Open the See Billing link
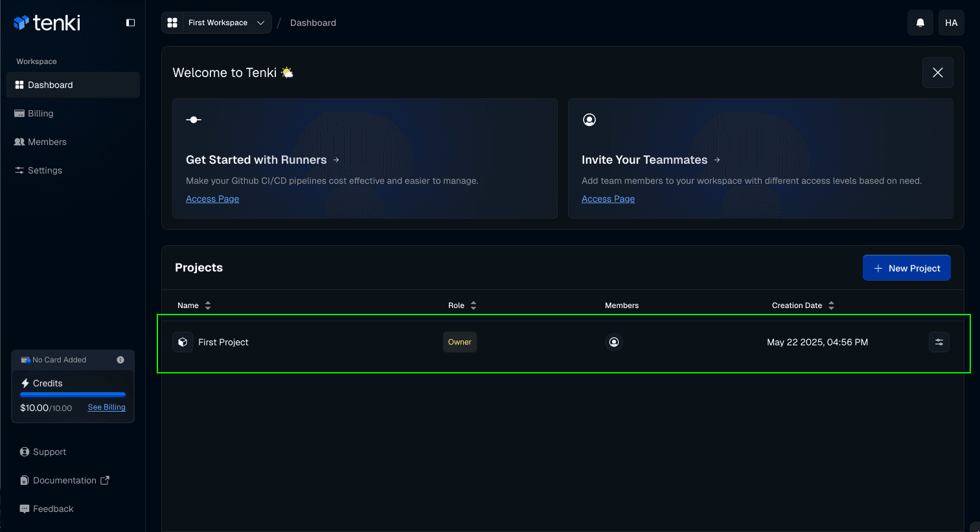Screen dimensions: 980x532 tap(107, 407)
